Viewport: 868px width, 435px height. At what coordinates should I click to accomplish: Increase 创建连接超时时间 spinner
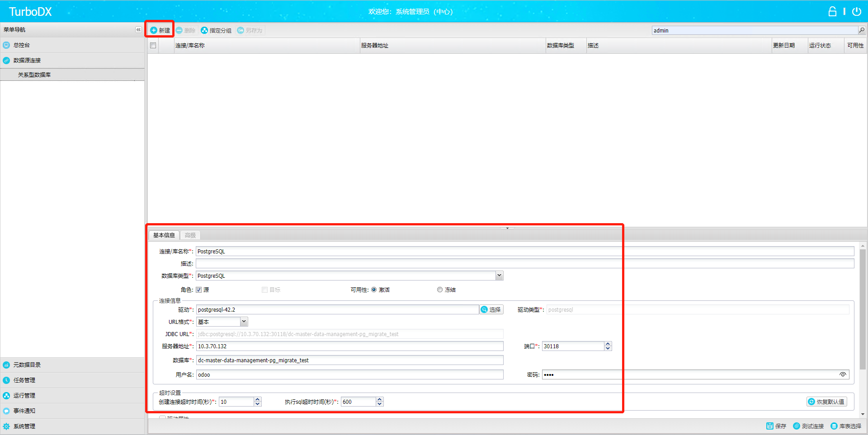pos(258,400)
